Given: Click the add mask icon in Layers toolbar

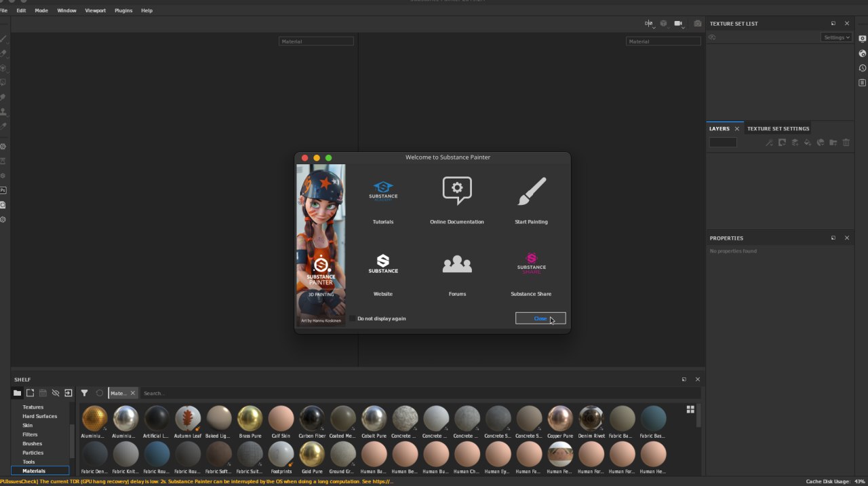Looking at the screenshot, I should point(782,143).
